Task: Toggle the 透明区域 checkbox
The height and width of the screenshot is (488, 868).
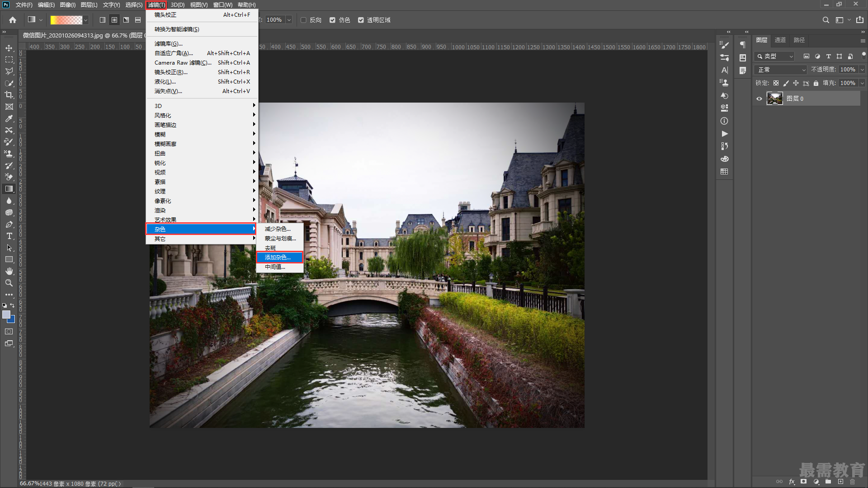Action: coord(361,20)
